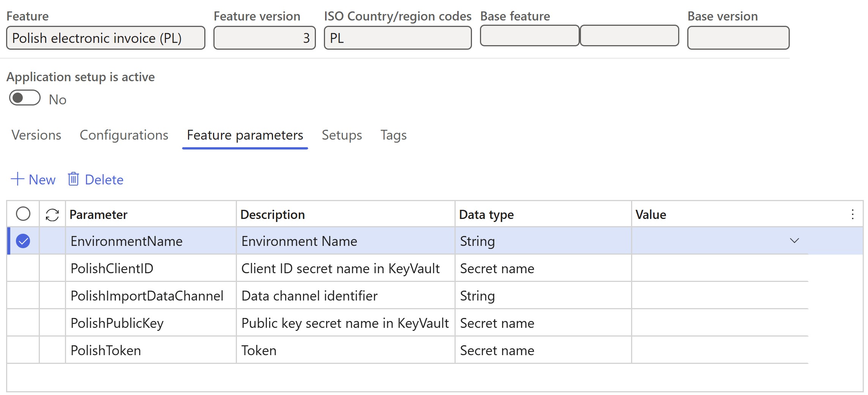Click Delete to remove selected parameter

click(104, 179)
